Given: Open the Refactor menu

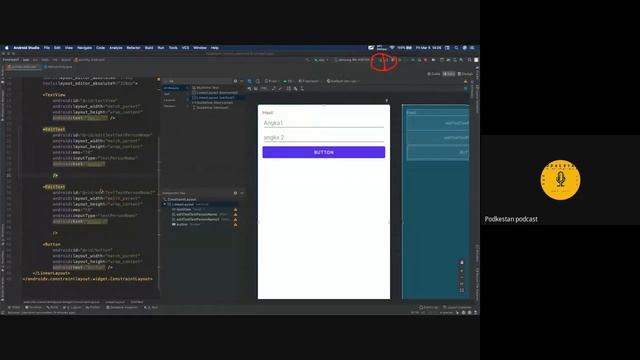Looking at the screenshot, I should pos(133,48).
